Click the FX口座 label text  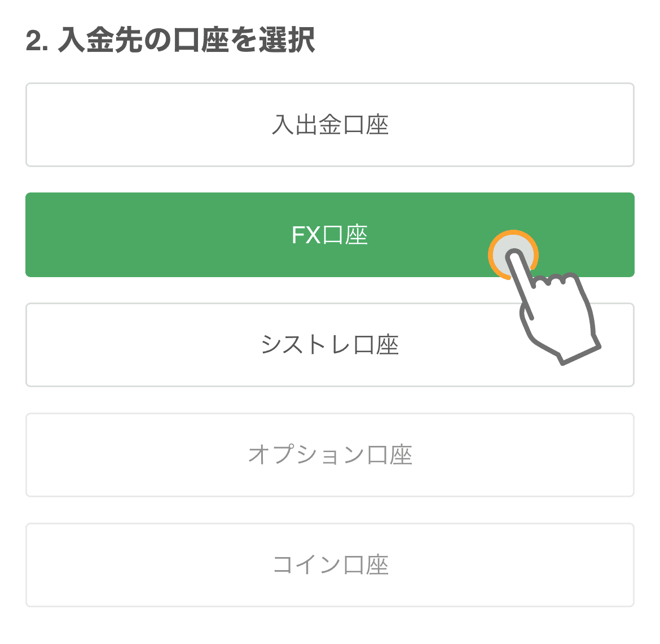coord(329,235)
